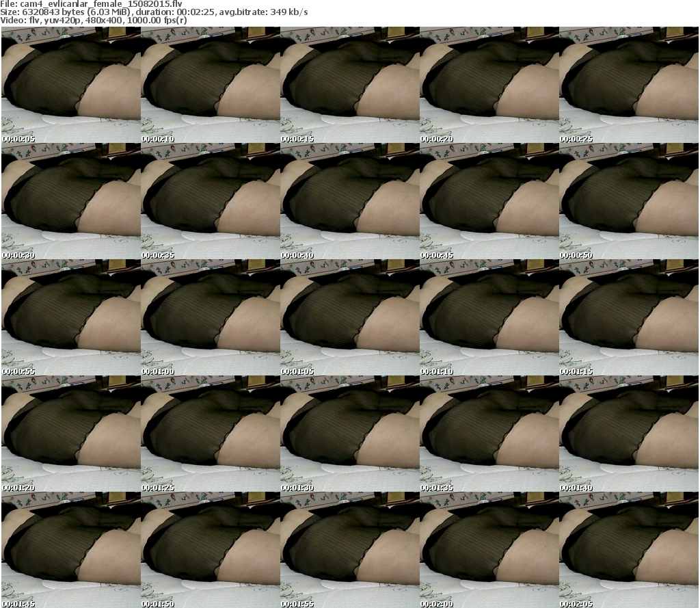Image resolution: width=700 pixels, height=608 pixels.
Task: Open the frame stamped 00:00:35
Action: tap(211, 201)
